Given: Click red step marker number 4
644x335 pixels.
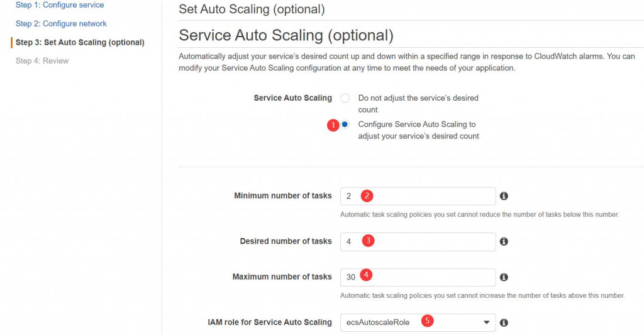Looking at the screenshot, I should [367, 275].
